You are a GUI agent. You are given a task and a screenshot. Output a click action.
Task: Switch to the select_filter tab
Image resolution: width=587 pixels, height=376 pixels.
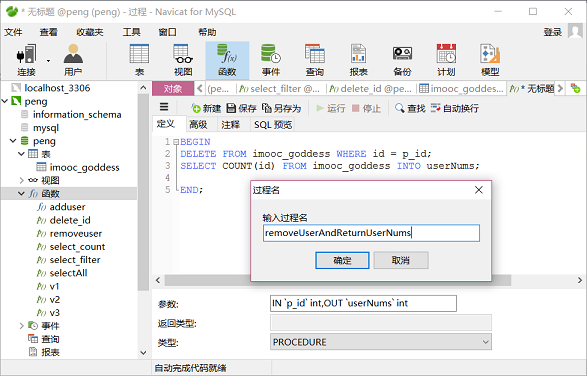281,89
